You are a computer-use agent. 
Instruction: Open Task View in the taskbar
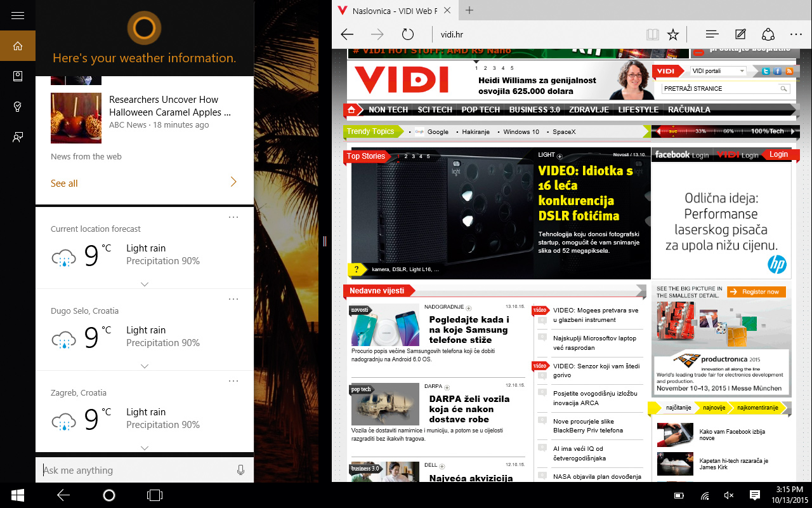coord(155,495)
